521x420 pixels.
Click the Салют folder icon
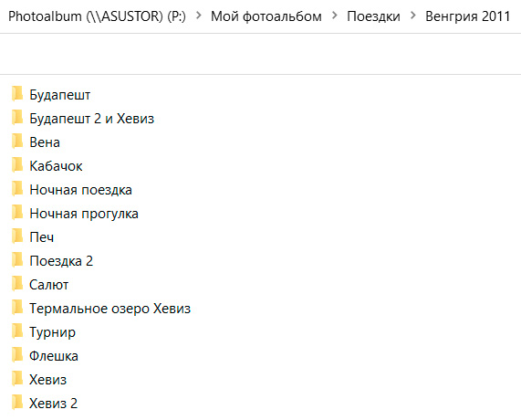click(17, 284)
